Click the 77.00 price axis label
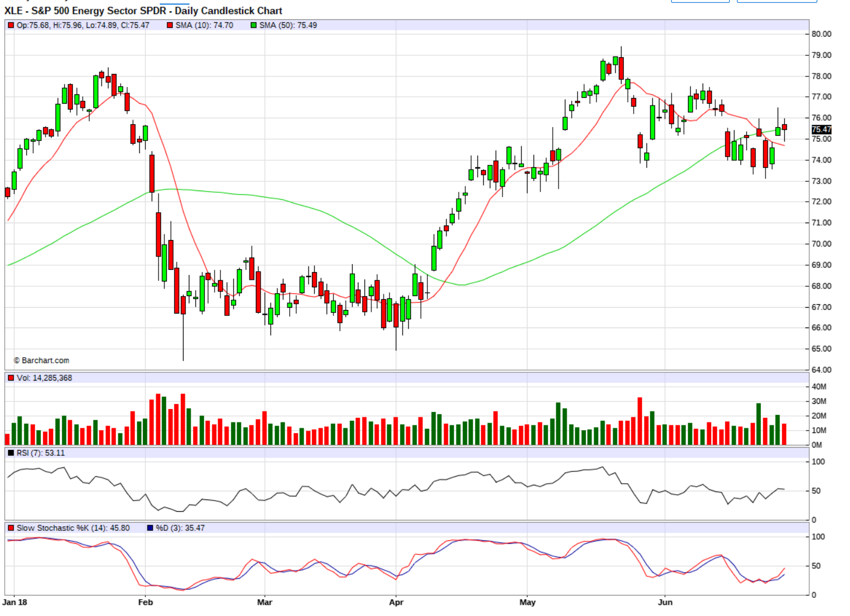Image resolution: width=850 pixels, height=616 pixels. pyautogui.click(x=821, y=97)
